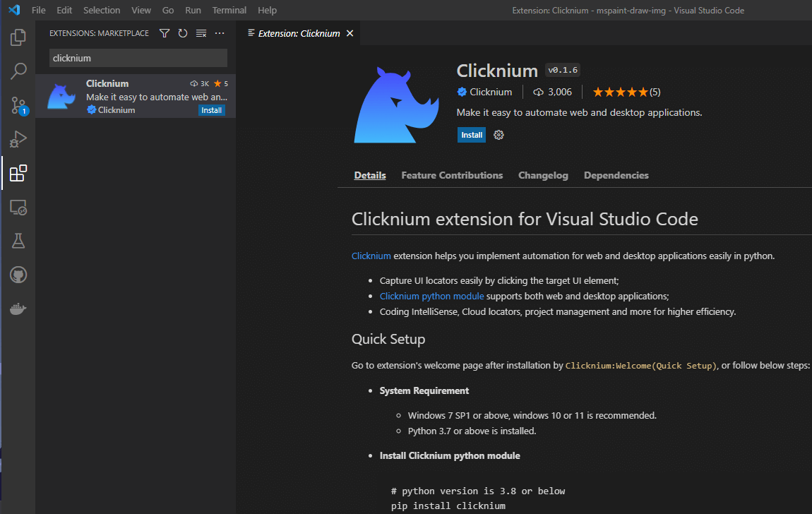Image resolution: width=812 pixels, height=514 pixels.
Task: Select the Clicknium extension list item
Action: tap(136, 96)
